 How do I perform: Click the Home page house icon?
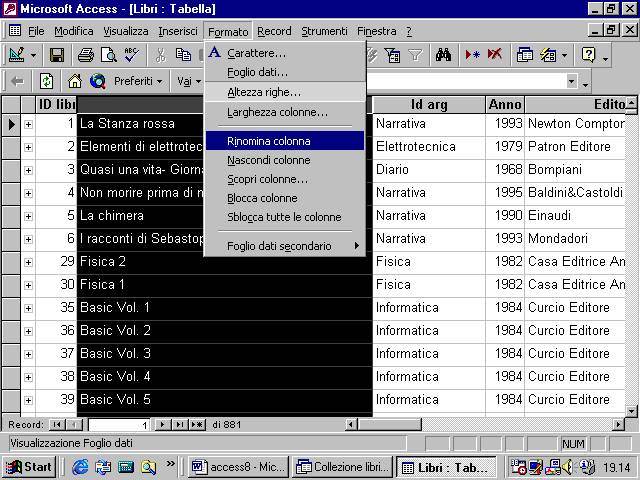75,81
